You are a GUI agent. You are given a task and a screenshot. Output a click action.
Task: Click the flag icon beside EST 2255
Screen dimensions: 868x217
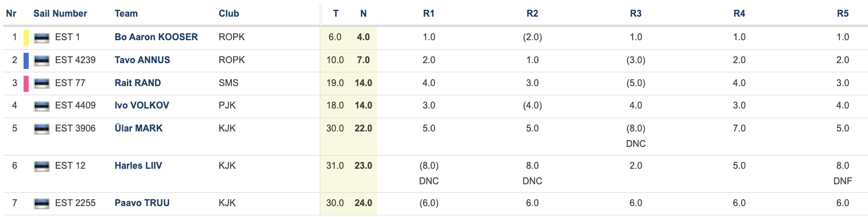[x=41, y=203]
